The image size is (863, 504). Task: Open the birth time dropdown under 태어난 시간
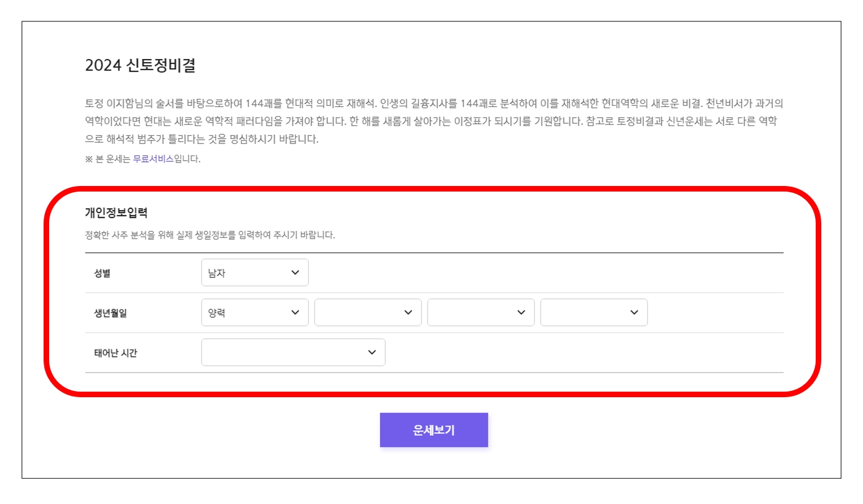[289, 352]
